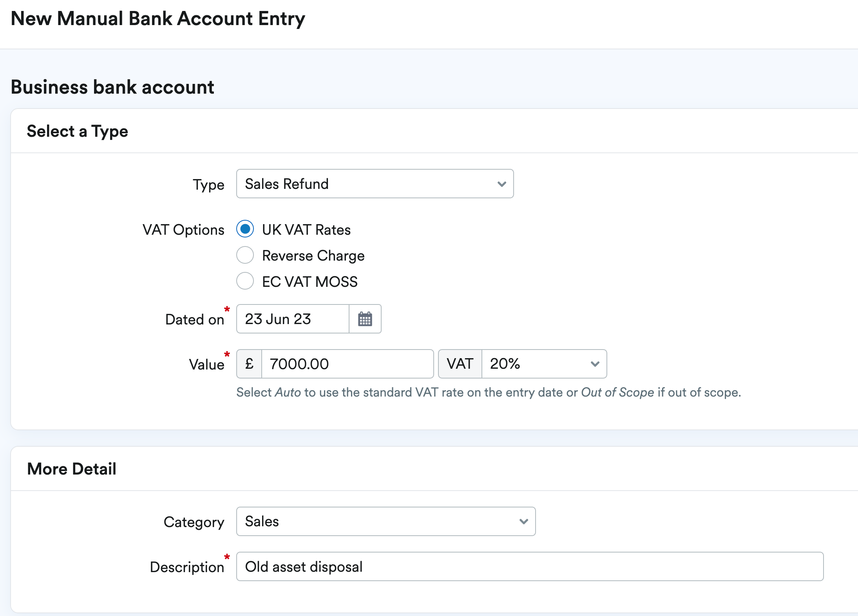Click the Value amount field showing 7000.00

click(x=347, y=364)
